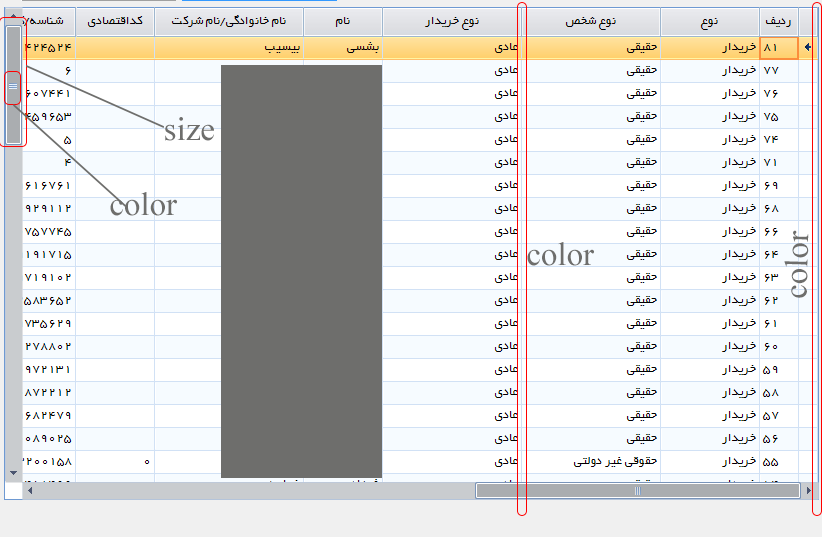Click the نام خانوادگی/نام شرکت header
This screenshot has width=822, height=537.
(x=229, y=21)
